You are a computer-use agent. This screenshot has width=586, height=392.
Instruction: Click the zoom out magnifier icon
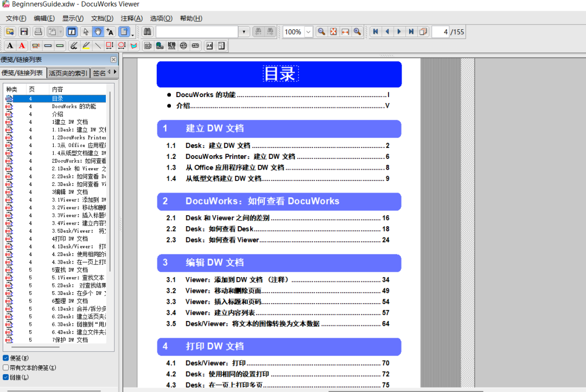(321, 32)
